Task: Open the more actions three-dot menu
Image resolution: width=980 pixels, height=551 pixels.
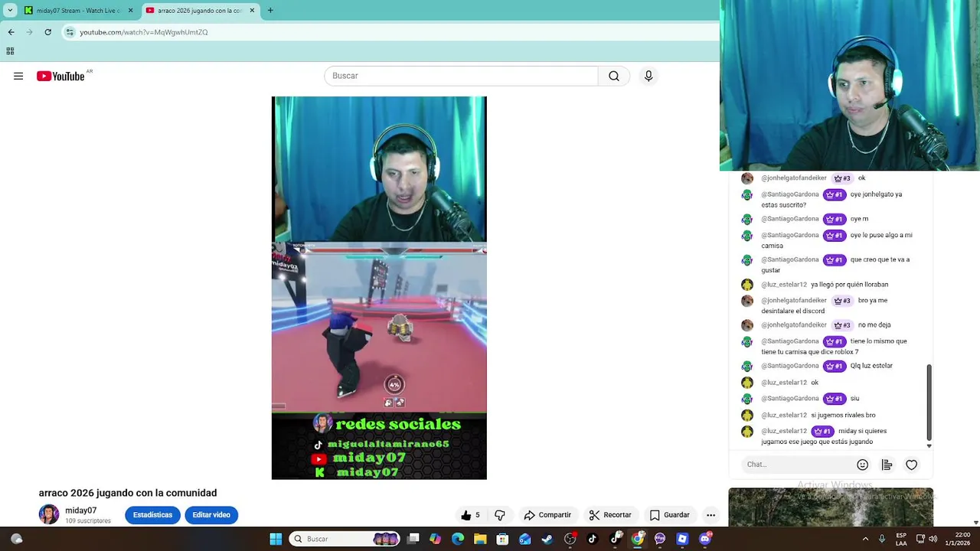Action: pos(710,515)
